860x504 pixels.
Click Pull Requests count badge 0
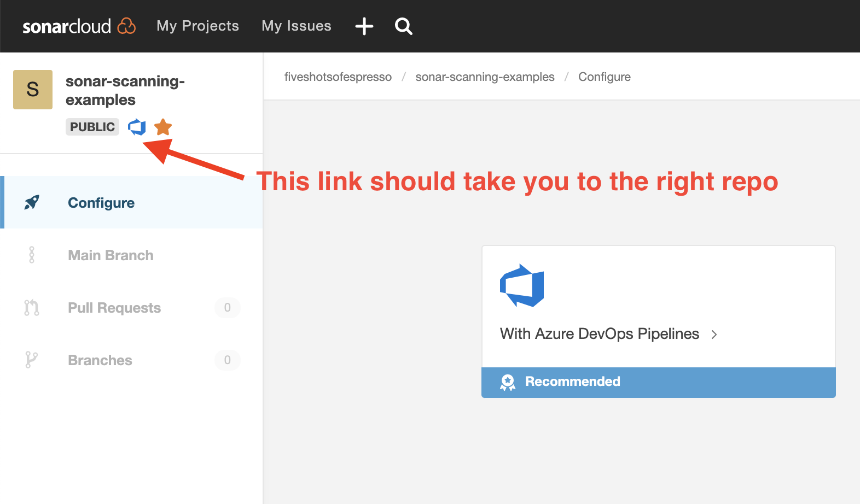tap(228, 308)
